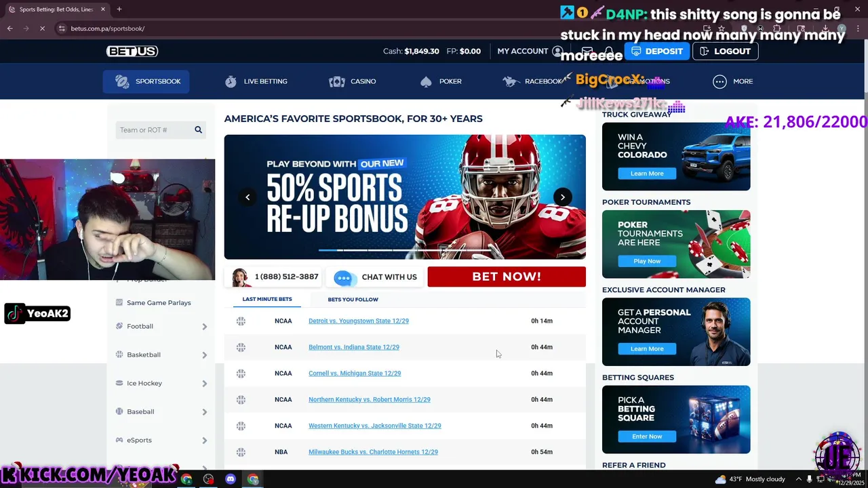Click the eSports gamepad icon
This screenshot has width=868, height=488.
119,440
